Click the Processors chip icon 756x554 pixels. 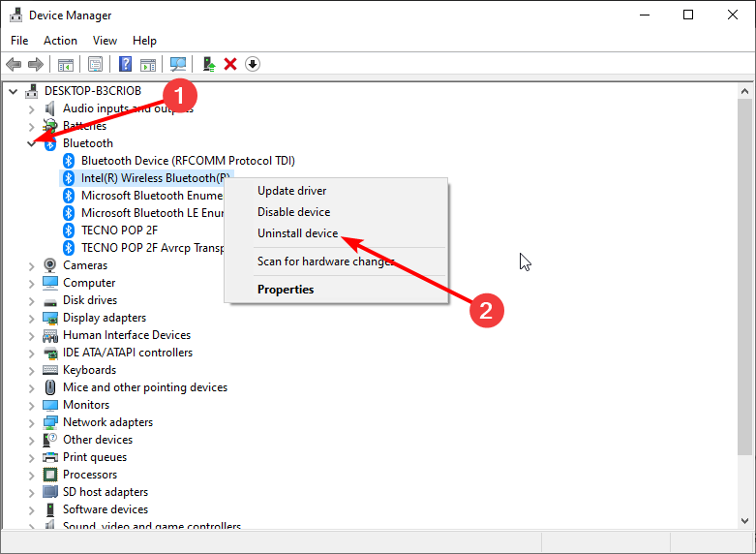tap(50, 475)
